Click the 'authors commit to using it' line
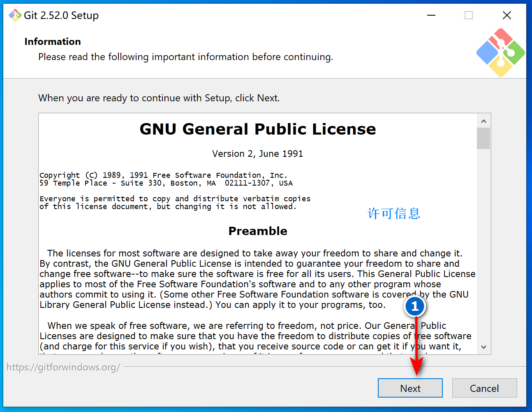The width and height of the screenshot is (532, 412). (x=254, y=294)
